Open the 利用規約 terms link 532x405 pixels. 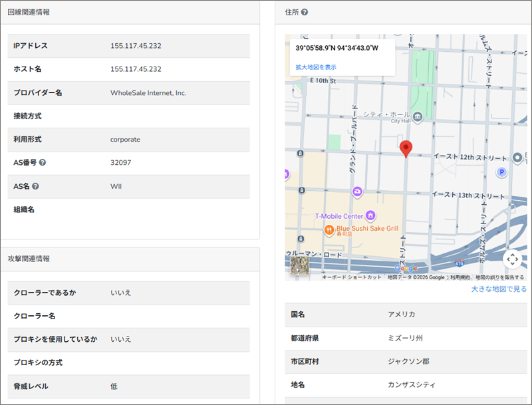pos(460,277)
